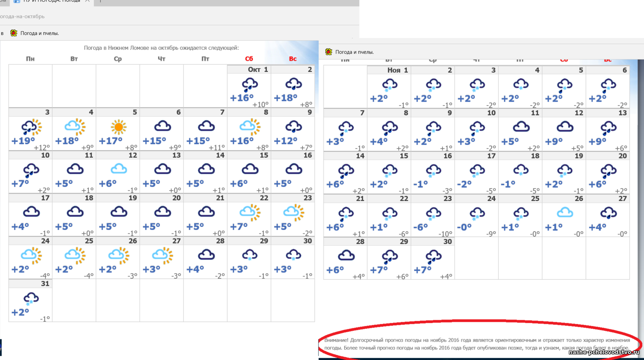This screenshot has height=360, width=644.
Task: Click the "Чт" column header in October calendar
Action: click(x=162, y=59)
